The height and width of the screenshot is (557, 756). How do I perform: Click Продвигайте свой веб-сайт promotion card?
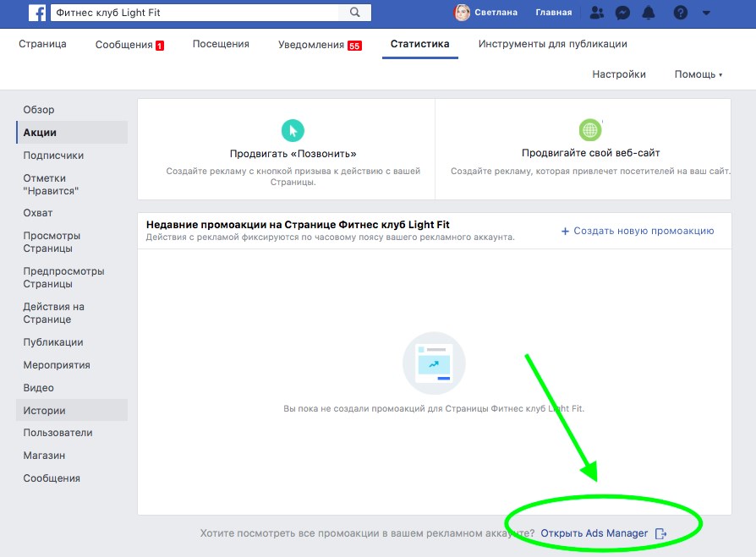pyautogui.click(x=583, y=150)
